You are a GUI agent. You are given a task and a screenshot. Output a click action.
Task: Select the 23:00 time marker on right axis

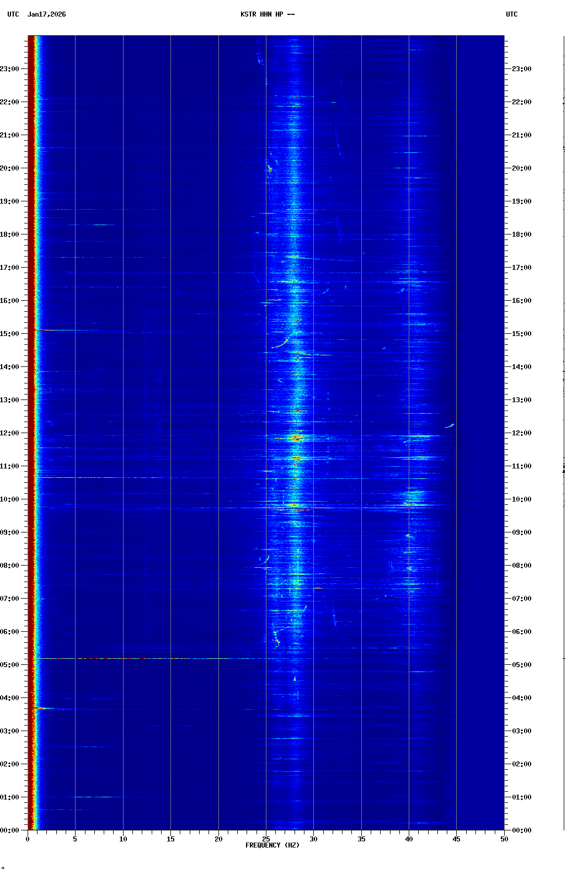coord(521,69)
